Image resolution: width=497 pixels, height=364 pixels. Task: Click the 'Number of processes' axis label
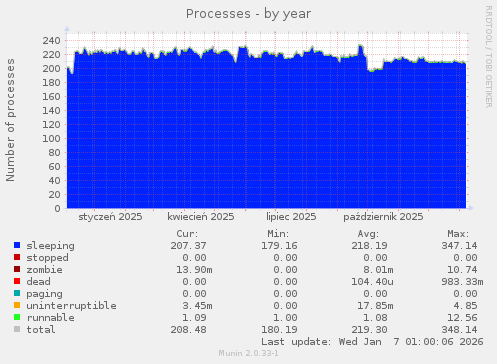[10, 120]
